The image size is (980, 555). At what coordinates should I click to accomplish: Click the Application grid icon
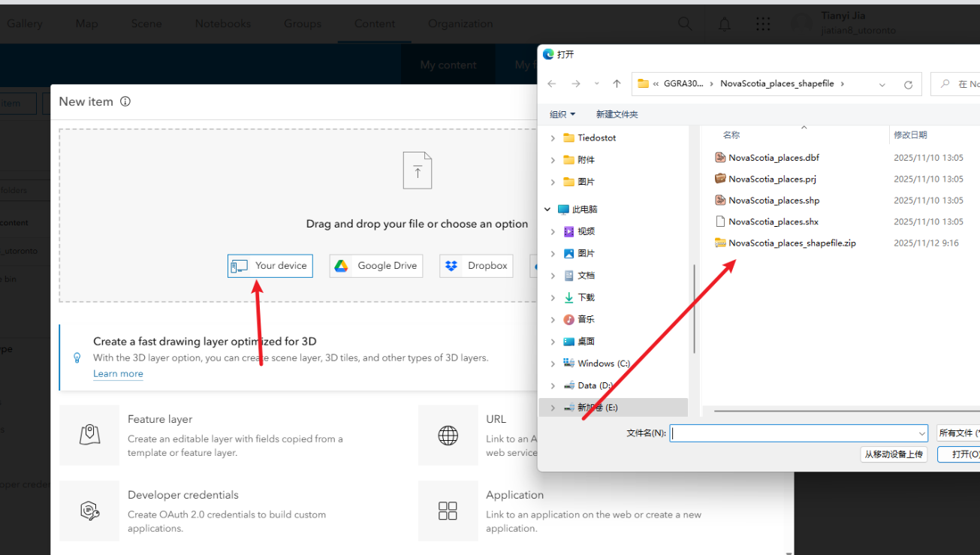[x=448, y=511]
